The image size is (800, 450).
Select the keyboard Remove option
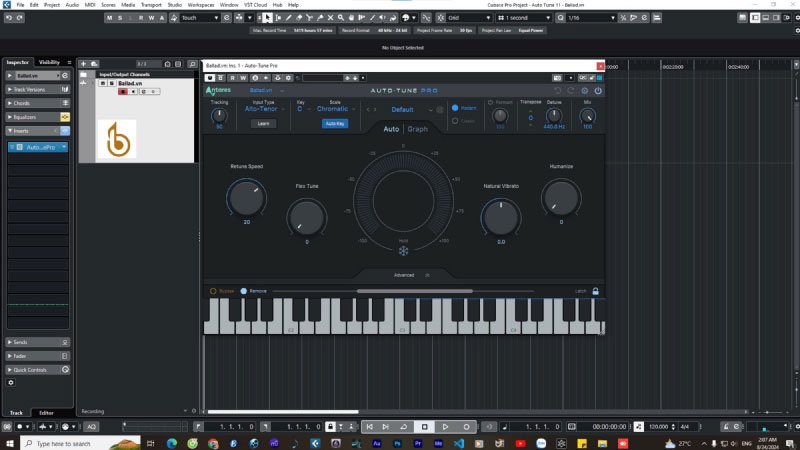point(243,291)
